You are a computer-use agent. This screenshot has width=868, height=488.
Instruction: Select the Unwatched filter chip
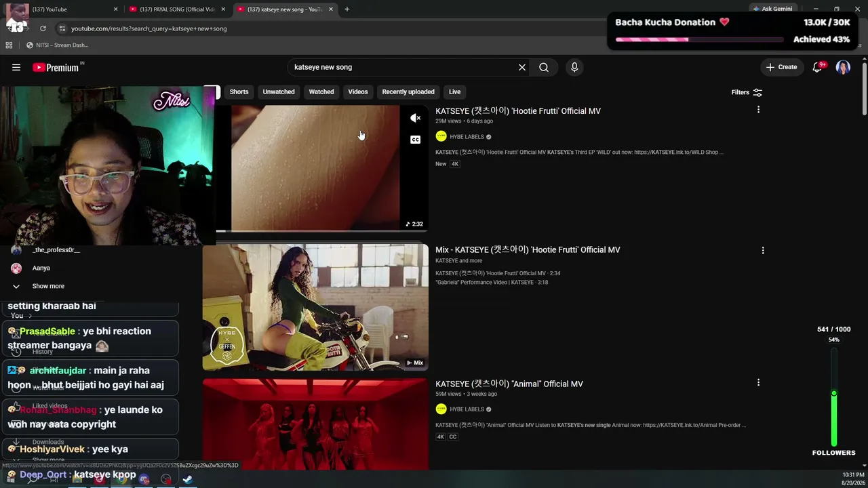279,92
